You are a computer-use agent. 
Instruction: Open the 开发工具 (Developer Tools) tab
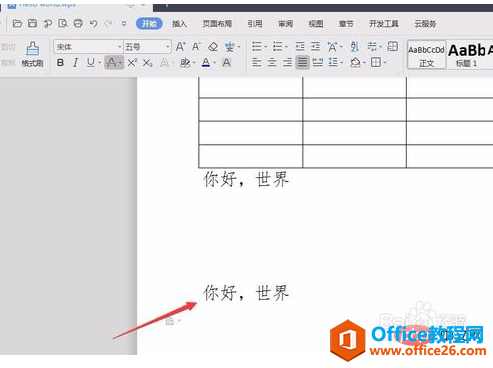pos(384,24)
